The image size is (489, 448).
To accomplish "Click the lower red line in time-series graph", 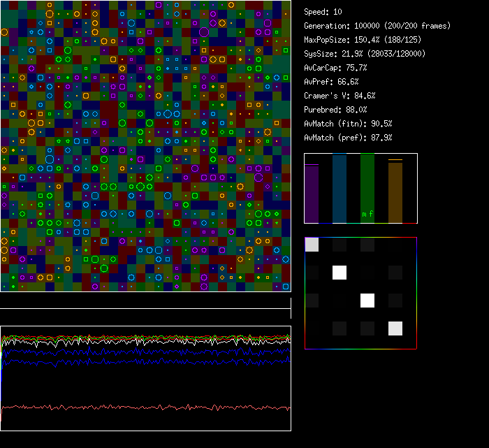I will click(140, 407).
